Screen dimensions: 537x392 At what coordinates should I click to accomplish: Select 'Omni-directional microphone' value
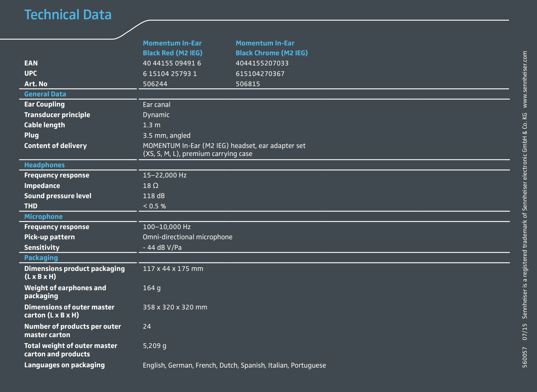pos(187,237)
